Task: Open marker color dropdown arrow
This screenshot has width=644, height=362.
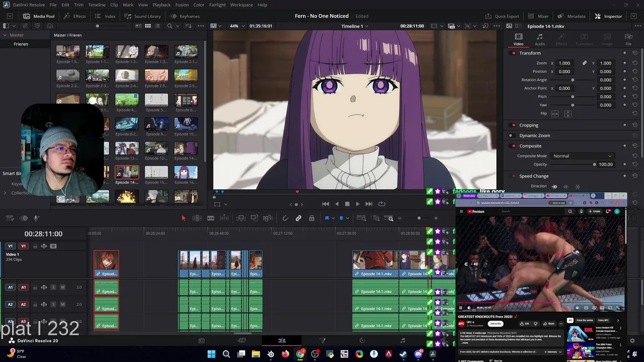Action: click(347, 218)
